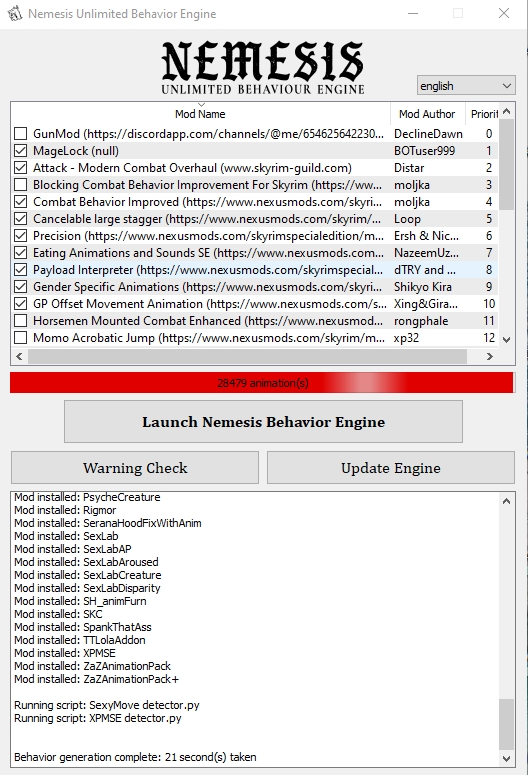The width and height of the screenshot is (528, 775).
Task: Click log panel scroll down arrow
Action: [506, 758]
